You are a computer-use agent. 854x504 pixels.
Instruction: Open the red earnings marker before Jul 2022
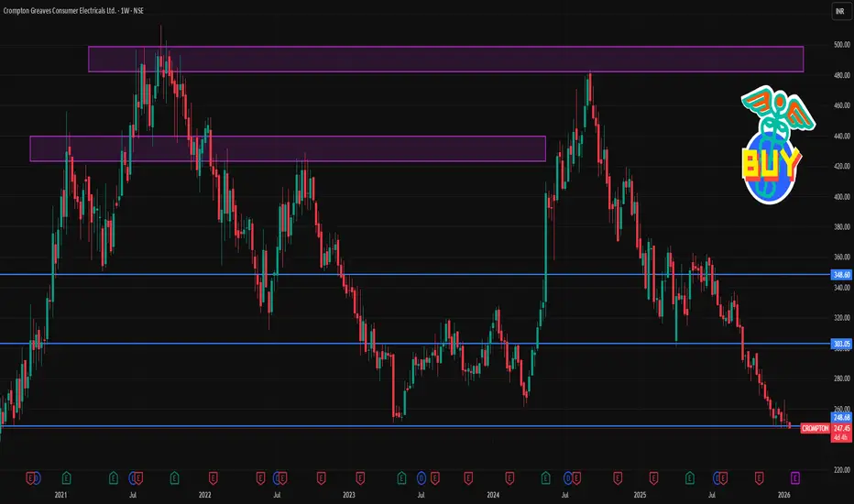(260, 478)
